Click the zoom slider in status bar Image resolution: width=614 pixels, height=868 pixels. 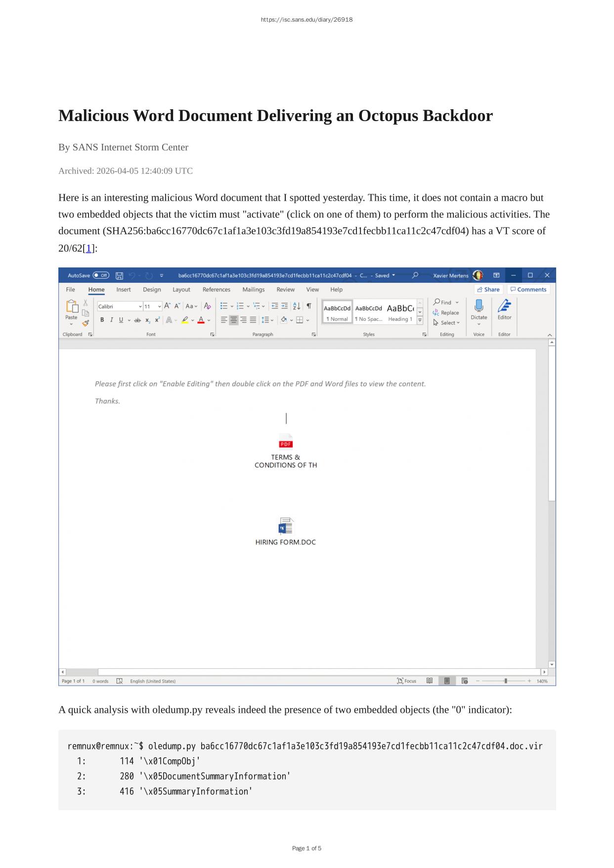(505, 681)
